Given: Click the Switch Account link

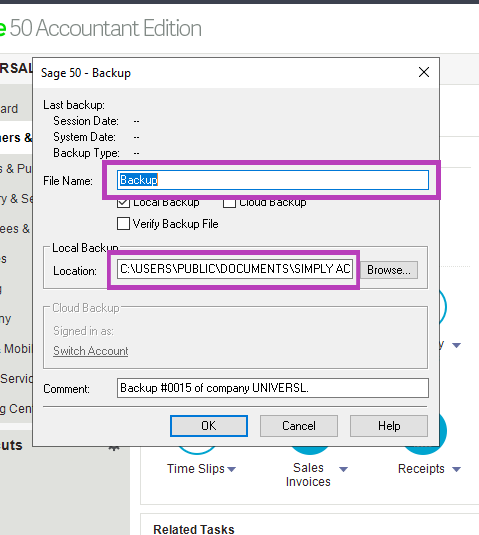Looking at the screenshot, I should pyautogui.click(x=91, y=351).
